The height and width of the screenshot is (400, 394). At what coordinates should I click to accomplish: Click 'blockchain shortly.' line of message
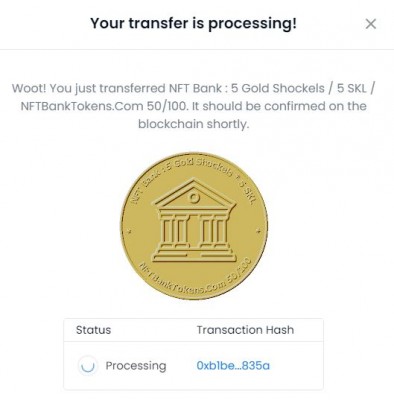point(194,124)
